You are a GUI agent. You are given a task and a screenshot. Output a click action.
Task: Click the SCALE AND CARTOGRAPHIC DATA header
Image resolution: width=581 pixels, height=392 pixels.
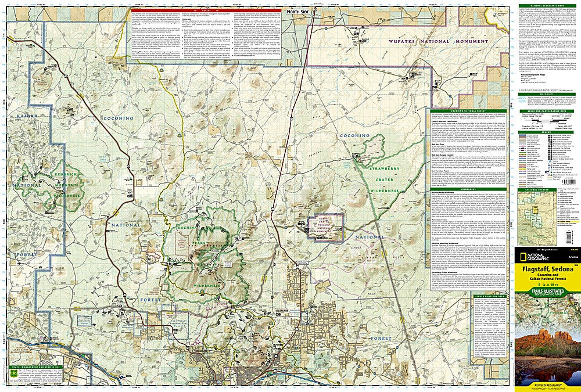click(548, 111)
